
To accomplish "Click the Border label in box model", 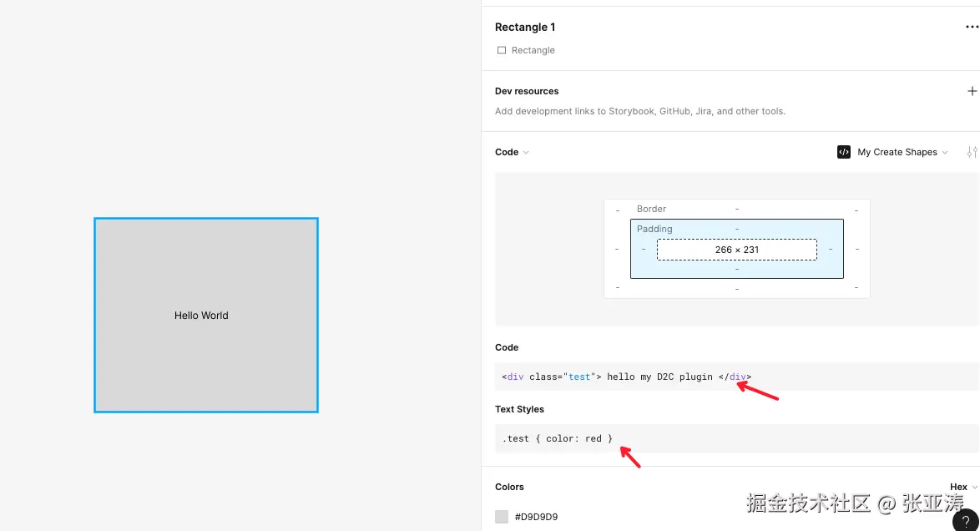I will pyautogui.click(x=651, y=209).
